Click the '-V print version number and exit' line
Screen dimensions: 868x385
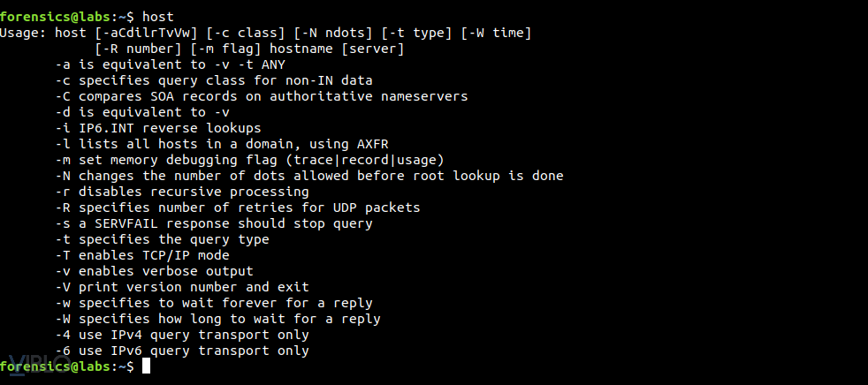tap(182, 287)
